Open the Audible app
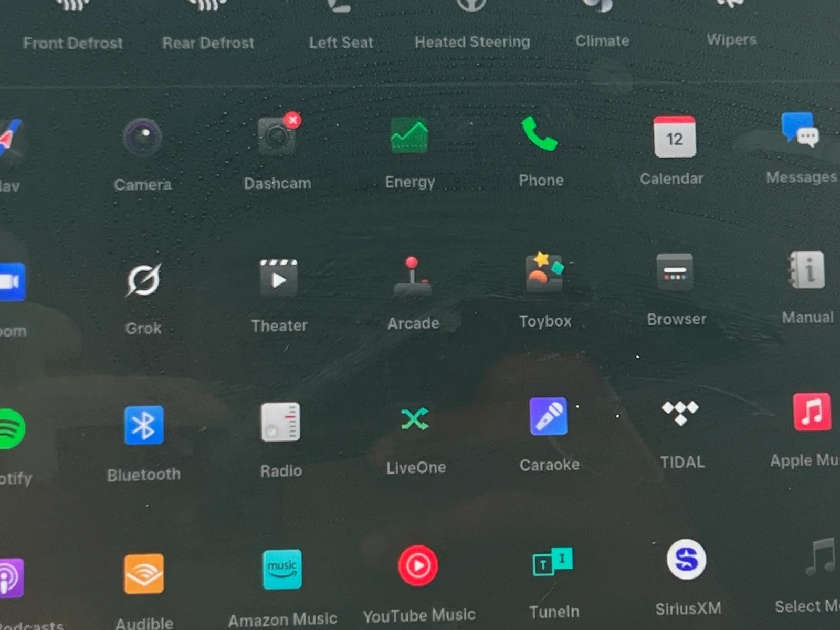Screen dimensions: 840x630 (x=144, y=574)
